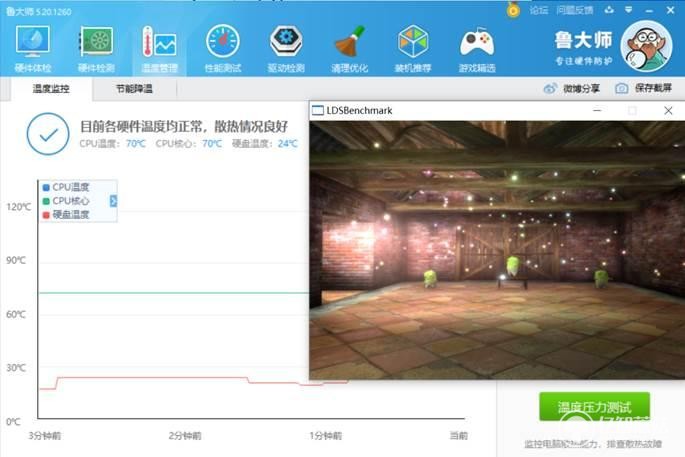Screen dimensions: 685x457
Task: Click 保存截屏 screenshot button
Action: pyautogui.click(x=643, y=89)
